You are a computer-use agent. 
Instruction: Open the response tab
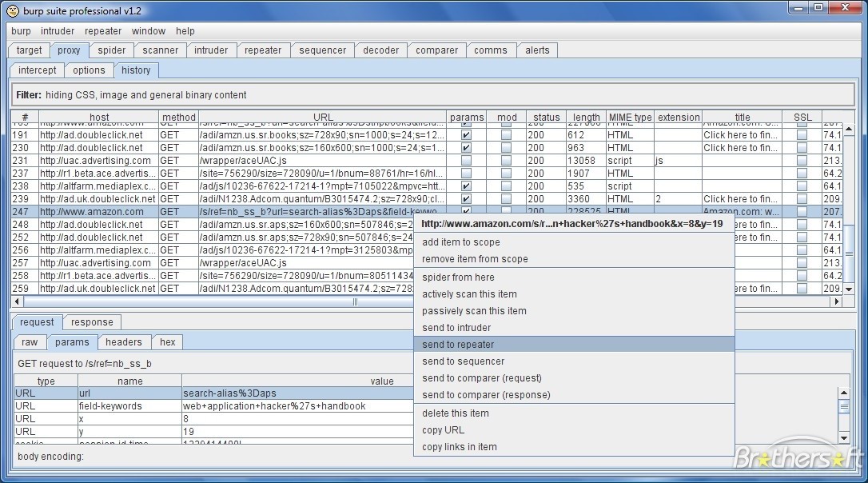(92, 322)
